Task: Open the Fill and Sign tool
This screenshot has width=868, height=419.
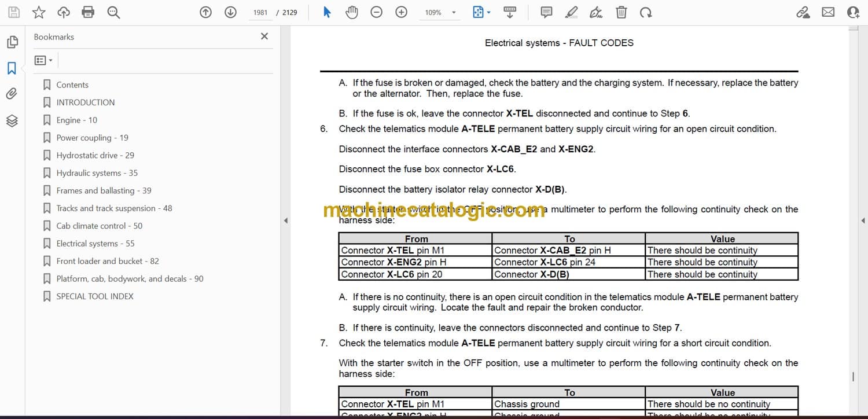Action: 596,12
